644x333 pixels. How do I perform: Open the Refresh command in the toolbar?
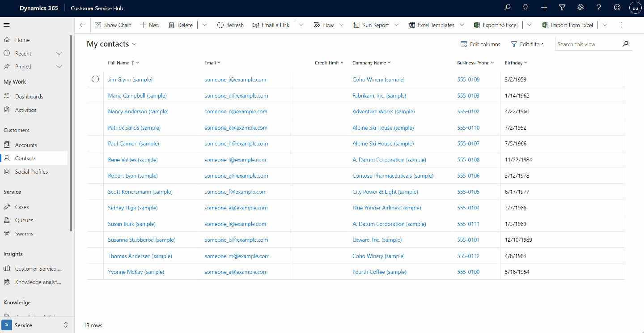pyautogui.click(x=230, y=25)
